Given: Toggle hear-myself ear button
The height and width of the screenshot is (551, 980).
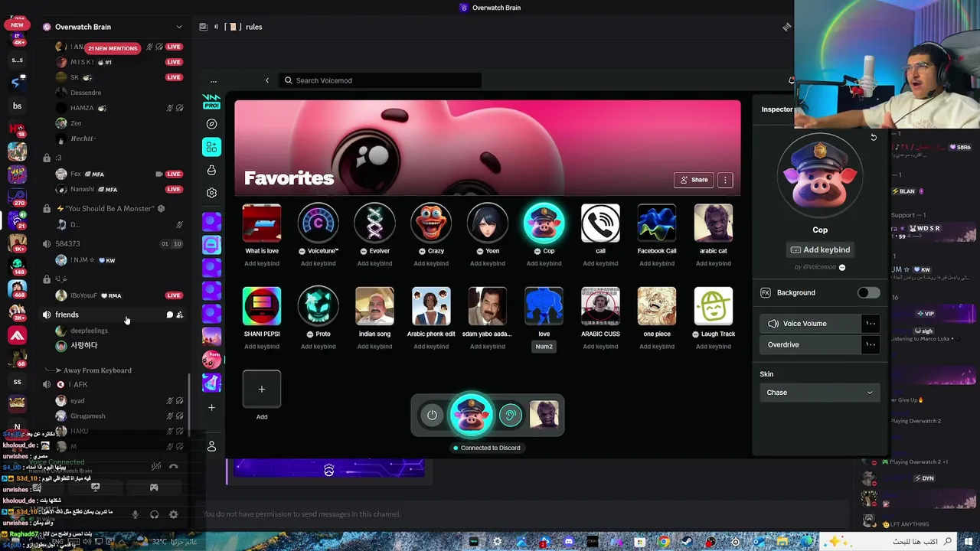Looking at the screenshot, I should 510,415.
